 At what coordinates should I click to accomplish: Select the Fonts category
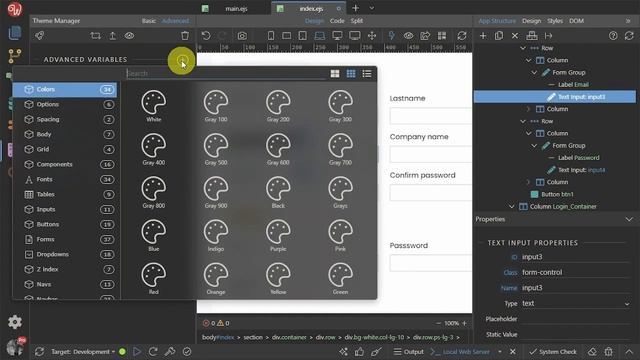[x=65, y=180]
